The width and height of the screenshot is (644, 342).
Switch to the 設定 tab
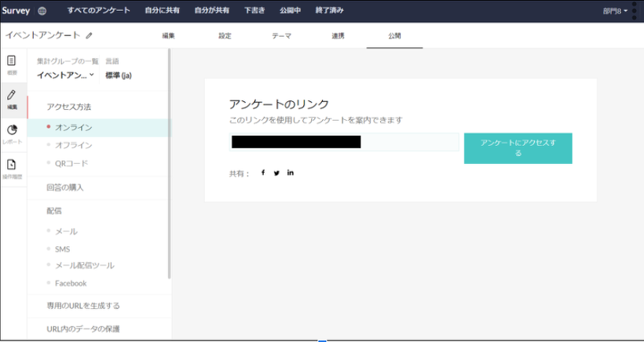coord(225,36)
